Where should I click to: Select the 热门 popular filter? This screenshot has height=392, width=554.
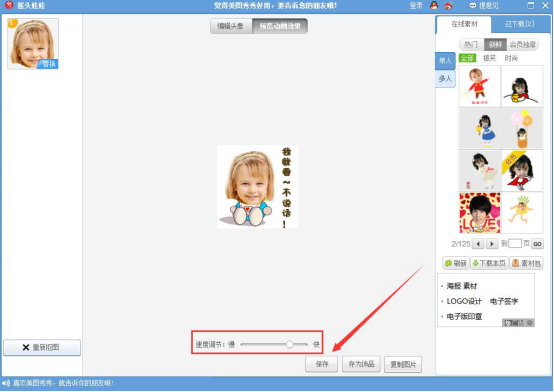471,45
